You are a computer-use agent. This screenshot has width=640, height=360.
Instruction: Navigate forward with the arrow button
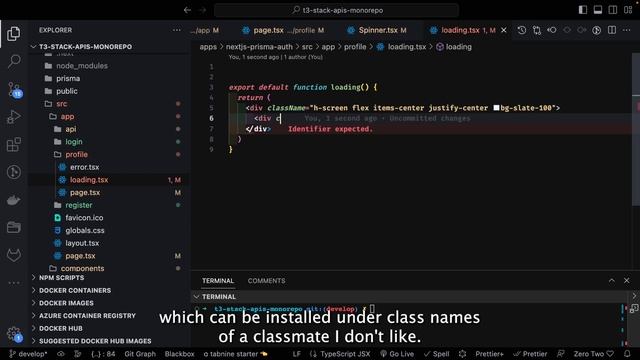click(x=203, y=10)
